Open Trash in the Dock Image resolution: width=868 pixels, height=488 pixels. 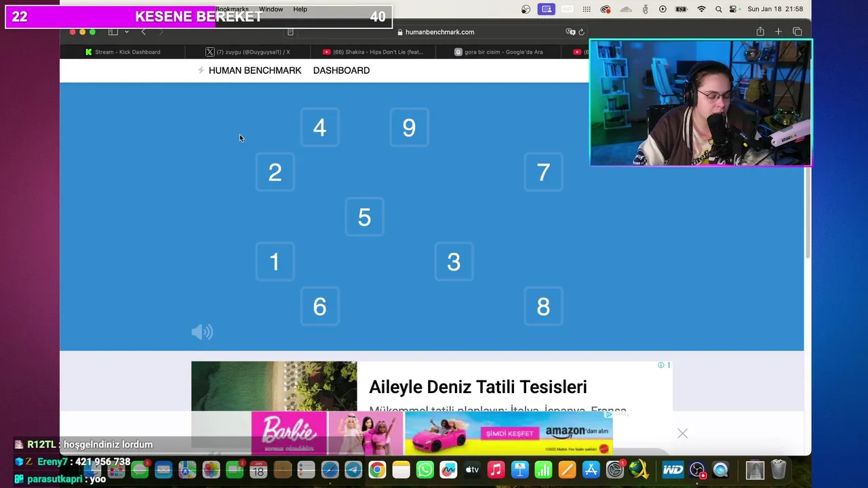click(778, 470)
